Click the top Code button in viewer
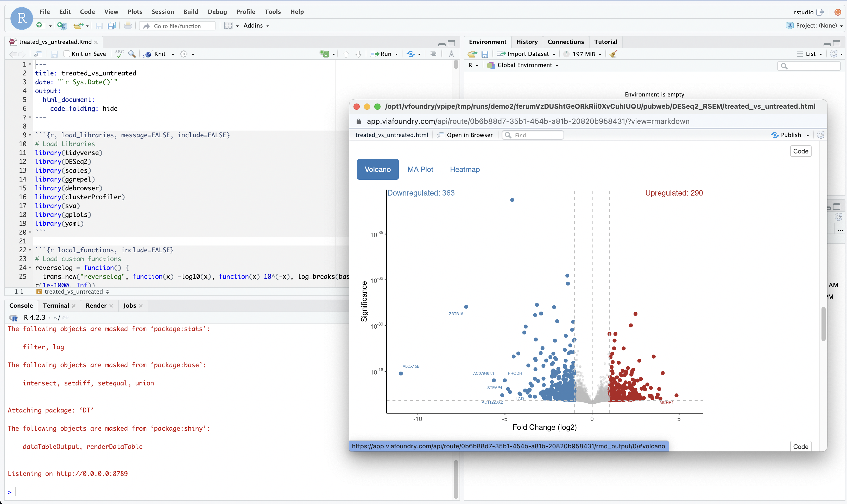 [x=800, y=151]
